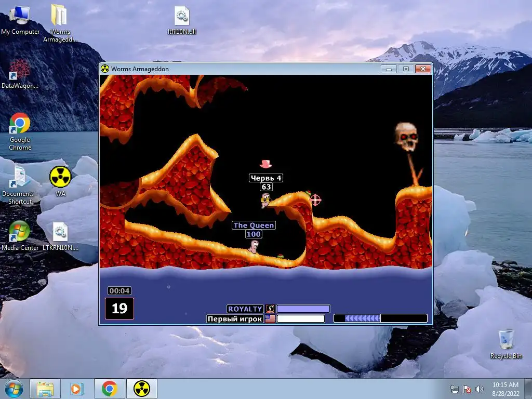Screen dimensions: 532x399
Task: Select Worms Armageddon taskbar button
Action: coord(142,389)
